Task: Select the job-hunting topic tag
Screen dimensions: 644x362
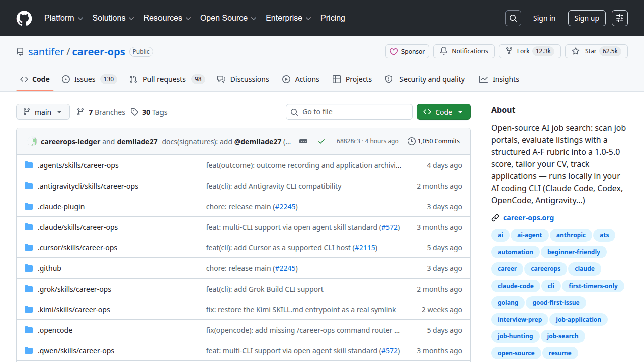Action: pos(515,336)
